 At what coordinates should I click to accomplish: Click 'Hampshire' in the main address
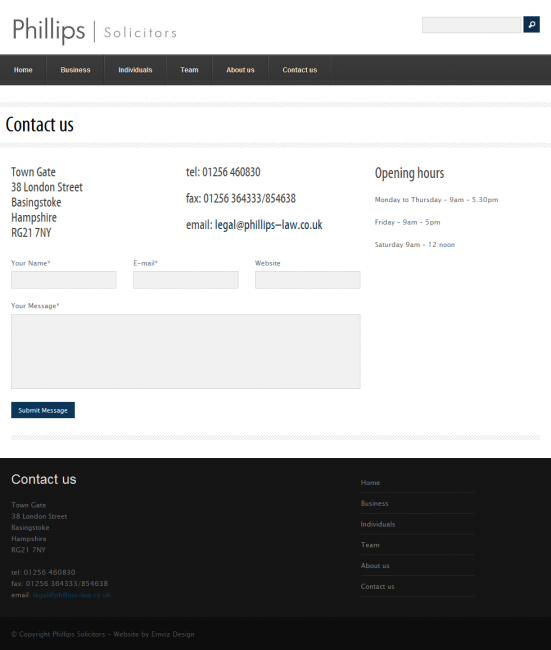point(34,217)
